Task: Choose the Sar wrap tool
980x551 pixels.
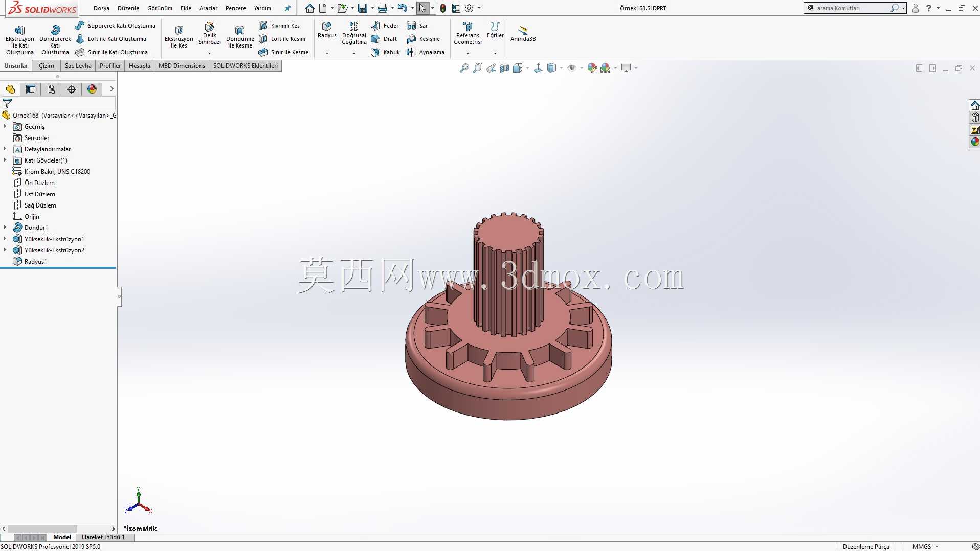Action: [417, 26]
